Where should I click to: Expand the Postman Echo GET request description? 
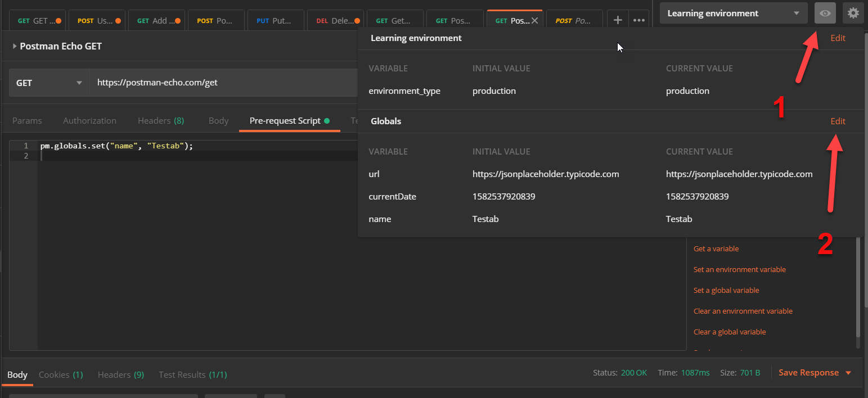point(15,46)
